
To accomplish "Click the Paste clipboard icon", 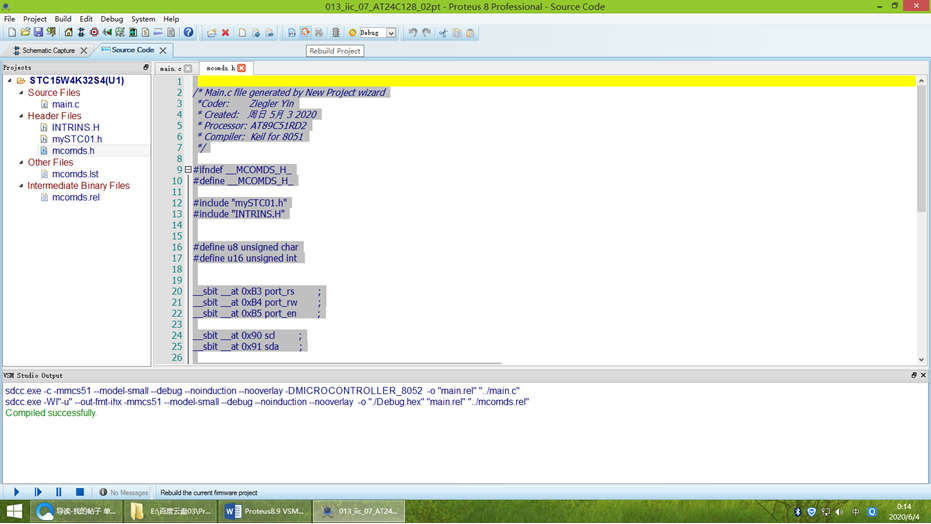I will point(471,33).
